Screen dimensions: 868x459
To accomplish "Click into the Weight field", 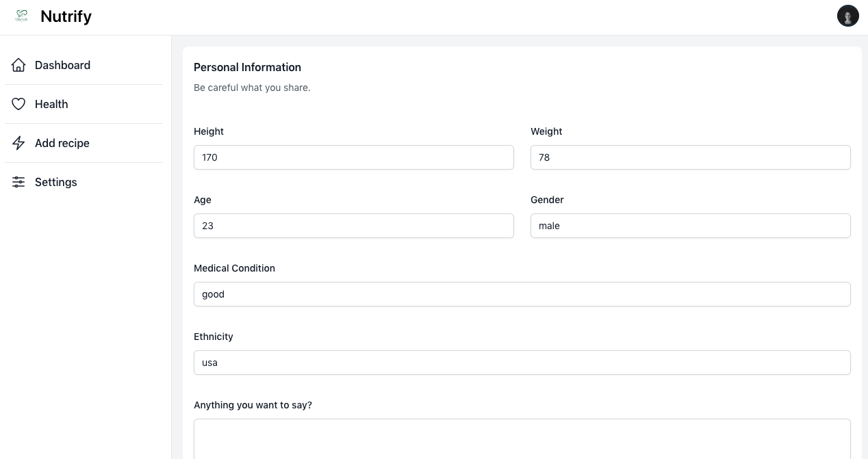I will pyautogui.click(x=690, y=157).
